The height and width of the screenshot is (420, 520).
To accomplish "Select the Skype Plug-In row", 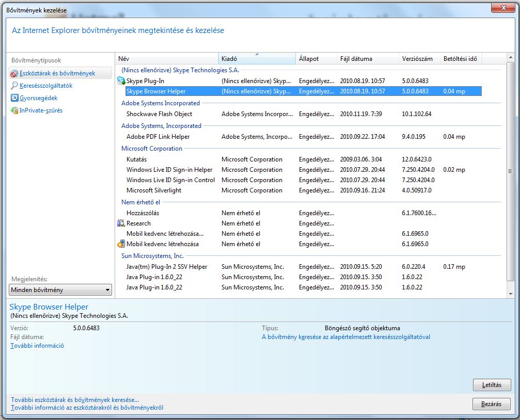I will 299,81.
